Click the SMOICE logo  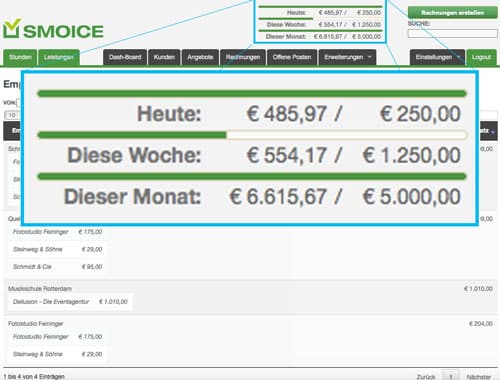click(x=53, y=29)
